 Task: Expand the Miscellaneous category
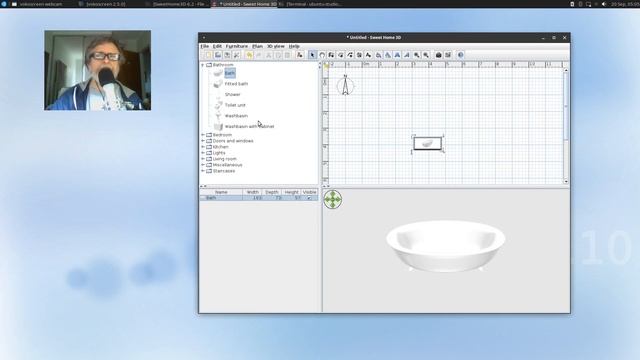[203, 165]
